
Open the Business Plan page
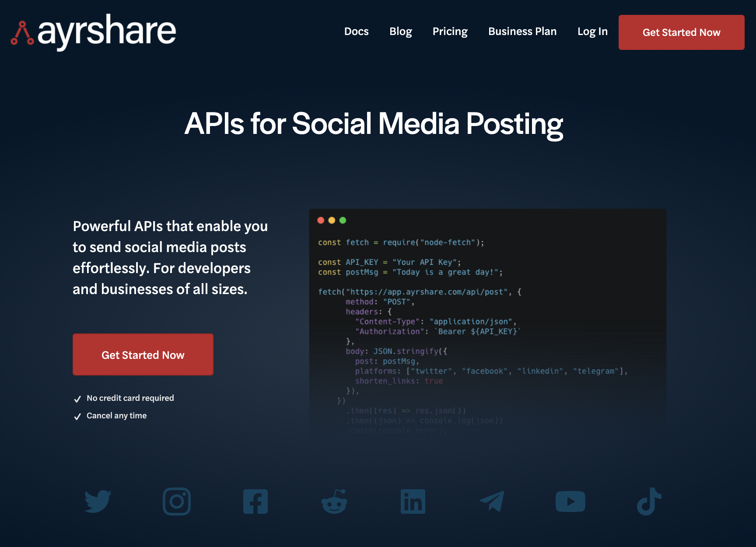click(x=522, y=32)
